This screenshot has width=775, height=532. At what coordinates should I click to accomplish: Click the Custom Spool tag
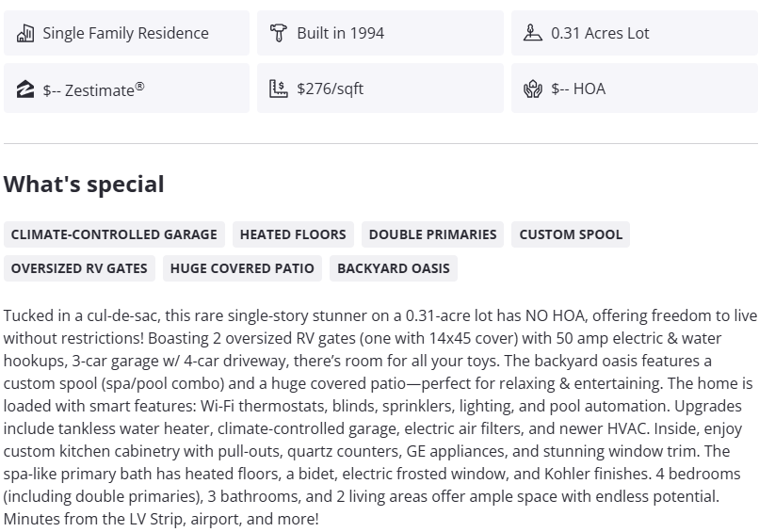571,234
